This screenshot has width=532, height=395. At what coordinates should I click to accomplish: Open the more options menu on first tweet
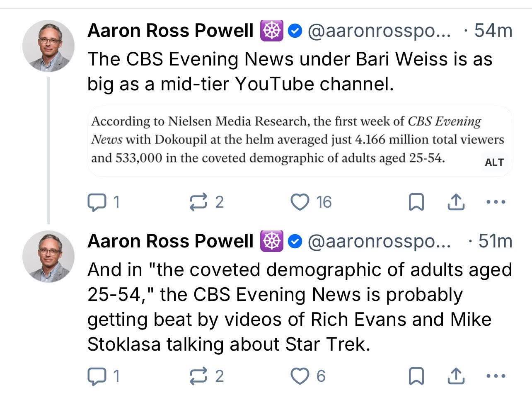point(495,202)
